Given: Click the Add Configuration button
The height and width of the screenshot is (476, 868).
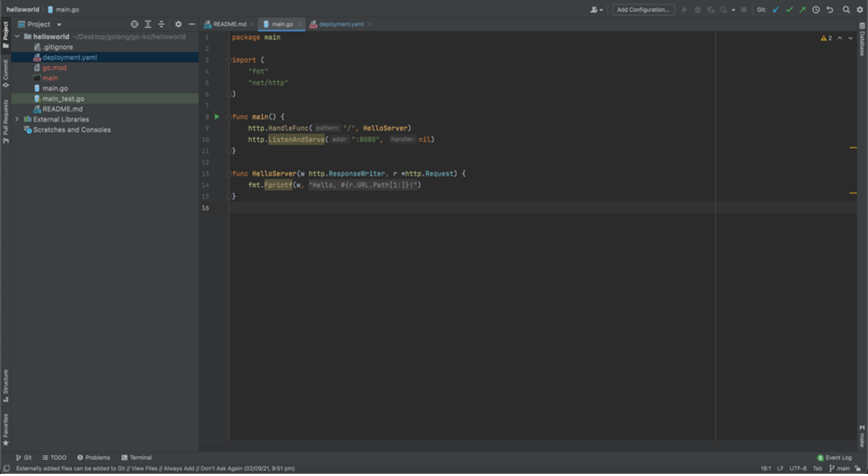Looking at the screenshot, I should point(643,9).
